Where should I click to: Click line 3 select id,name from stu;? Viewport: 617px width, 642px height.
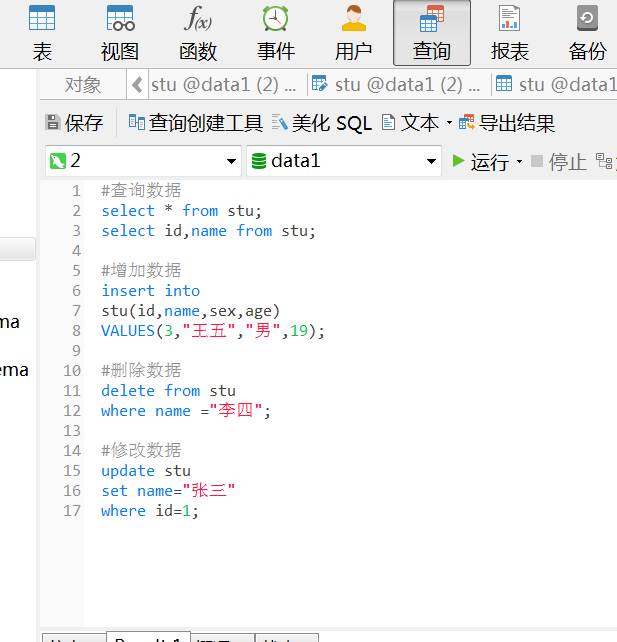click(x=208, y=231)
